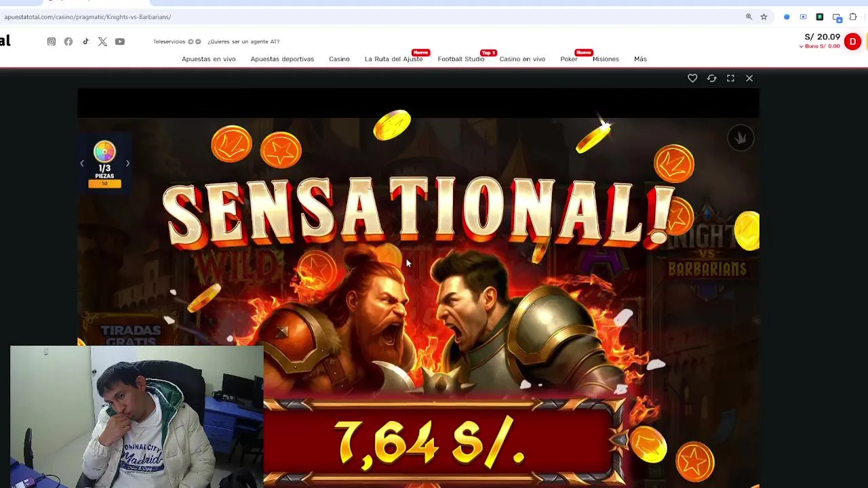Go to the Casino section
The width and height of the screenshot is (868, 488).
pos(339,59)
